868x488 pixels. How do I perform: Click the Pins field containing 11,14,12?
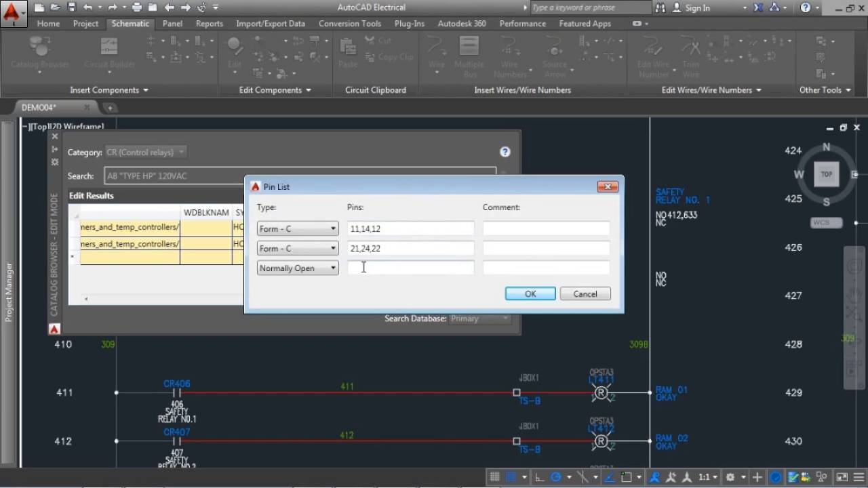(411, 229)
